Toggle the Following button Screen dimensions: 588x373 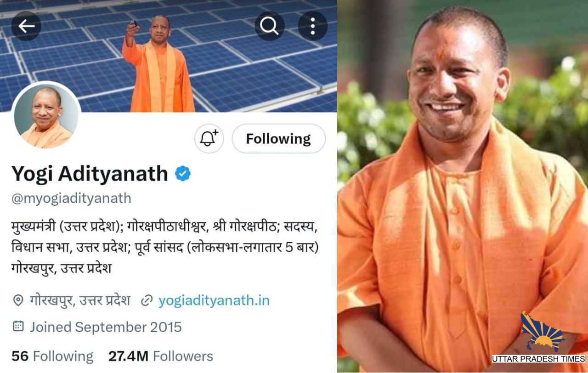click(278, 138)
